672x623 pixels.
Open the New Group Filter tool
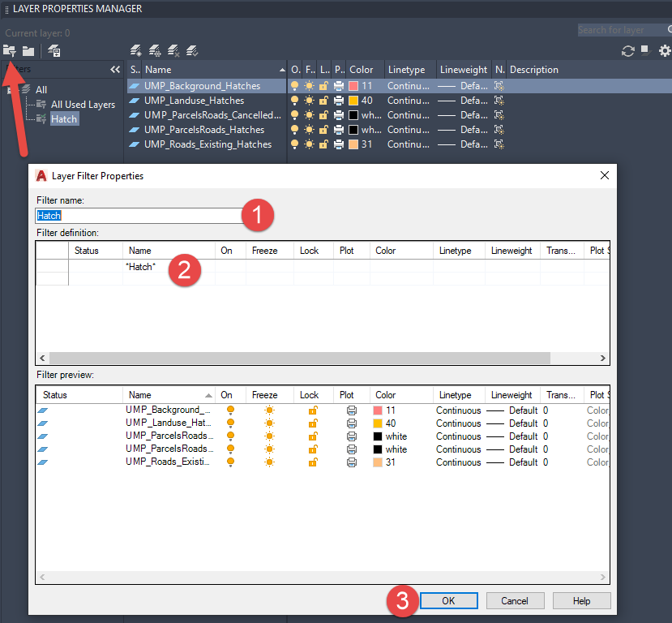pyautogui.click(x=28, y=50)
